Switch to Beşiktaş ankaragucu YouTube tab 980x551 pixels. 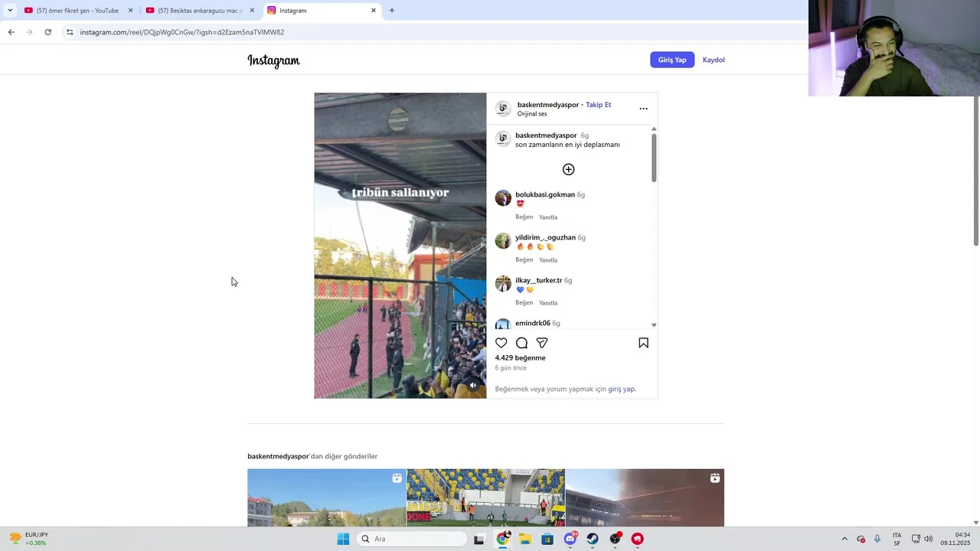pyautogui.click(x=199, y=11)
